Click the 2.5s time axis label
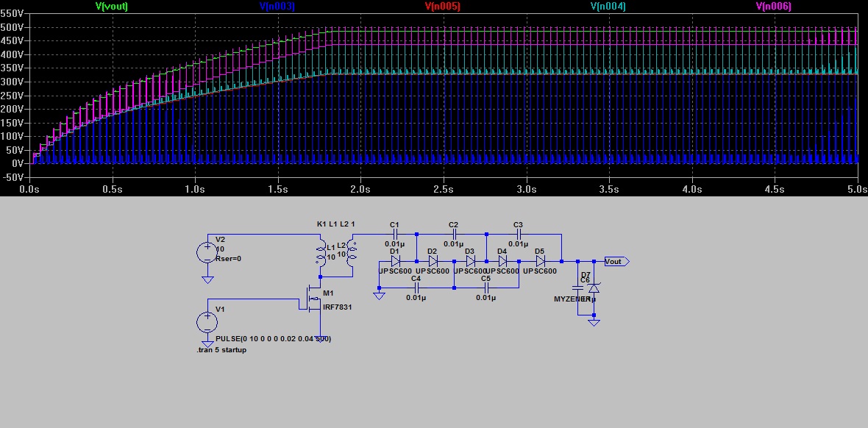868x428 pixels. [x=444, y=189]
